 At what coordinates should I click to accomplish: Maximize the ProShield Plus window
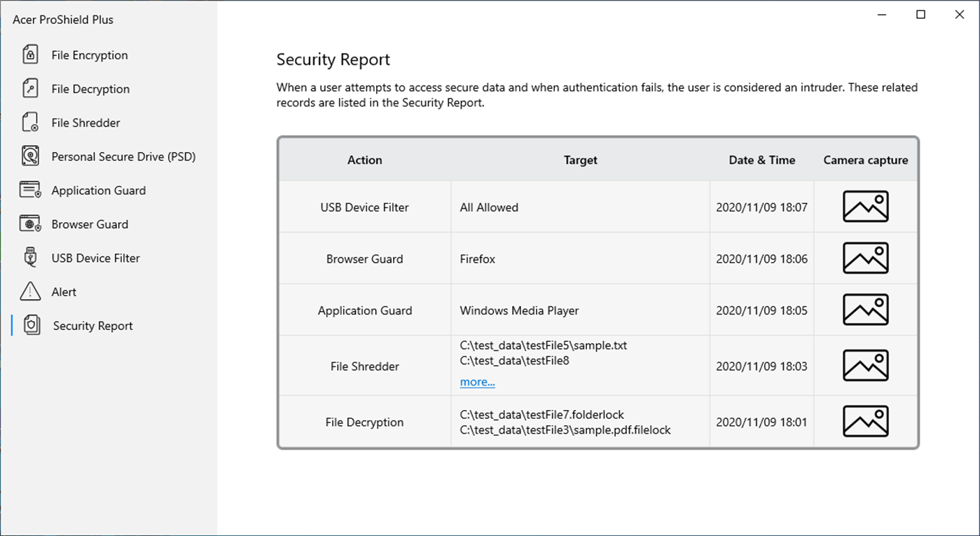(921, 15)
